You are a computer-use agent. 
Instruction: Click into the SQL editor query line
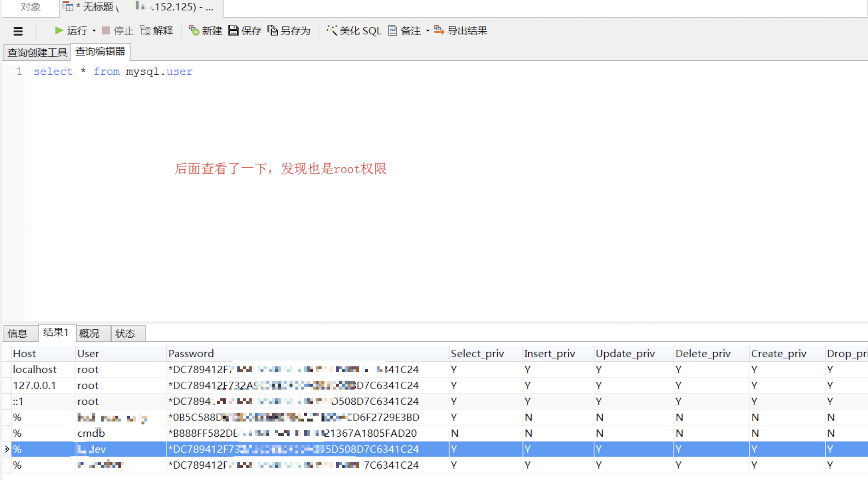(113, 71)
